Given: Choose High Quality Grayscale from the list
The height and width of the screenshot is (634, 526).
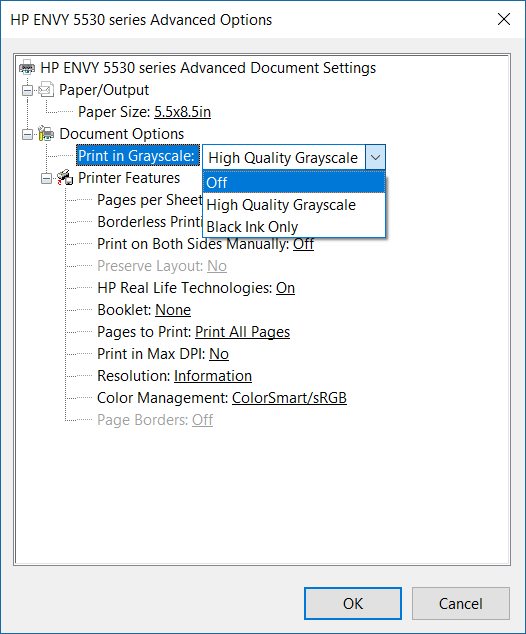Looking at the screenshot, I should pyautogui.click(x=294, y=205).
